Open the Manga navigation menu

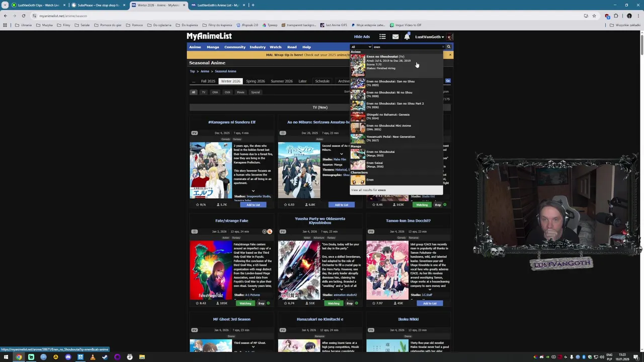click(213, 47)
